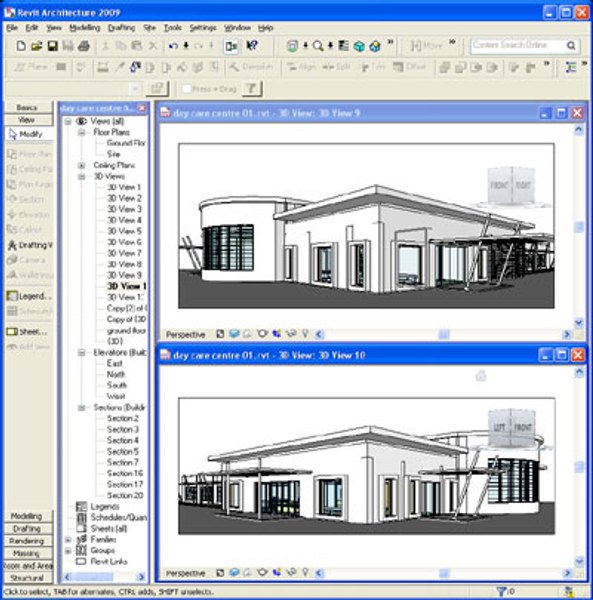The image size is (593, 600).
Task: Click the Modify tool button
Action: (28, 134)
